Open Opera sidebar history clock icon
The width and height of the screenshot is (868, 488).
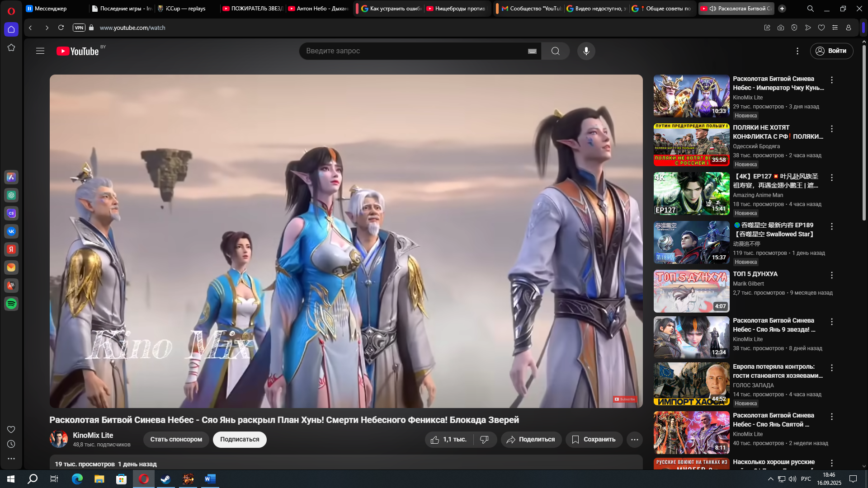11,444
